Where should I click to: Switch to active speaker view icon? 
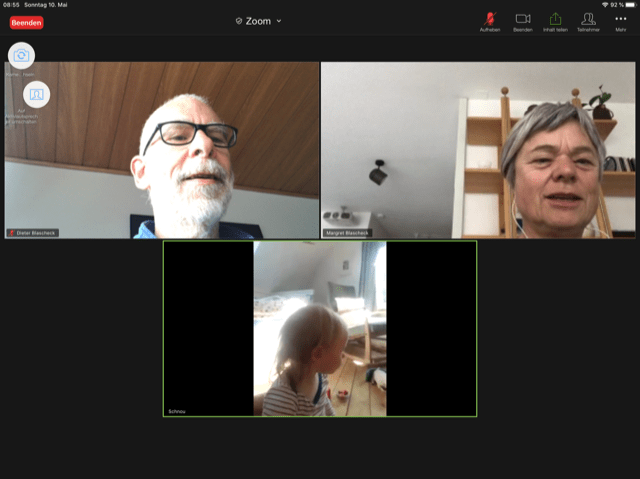[x=36, y=94]
